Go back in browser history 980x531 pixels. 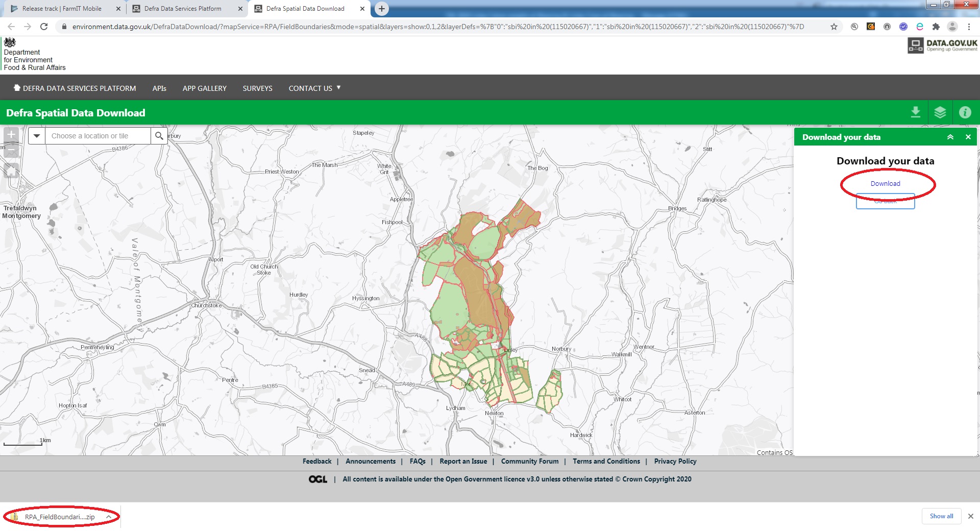pos(11,27)
